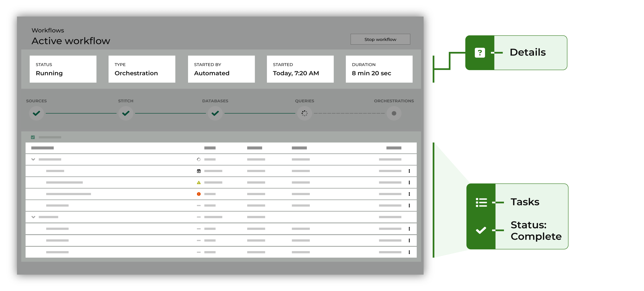Click the question mark Details icon
Screen dimensions: 644x291
480,53
